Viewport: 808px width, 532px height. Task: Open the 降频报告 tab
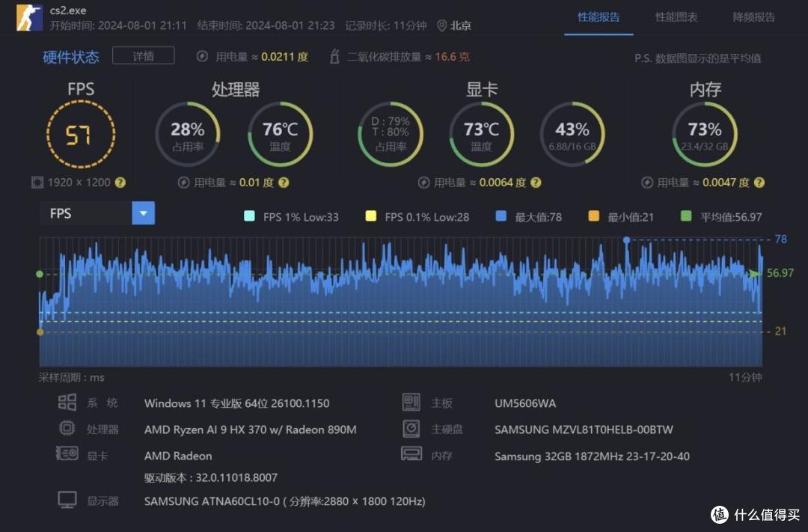pyautogui.click(x=753, y=17)
